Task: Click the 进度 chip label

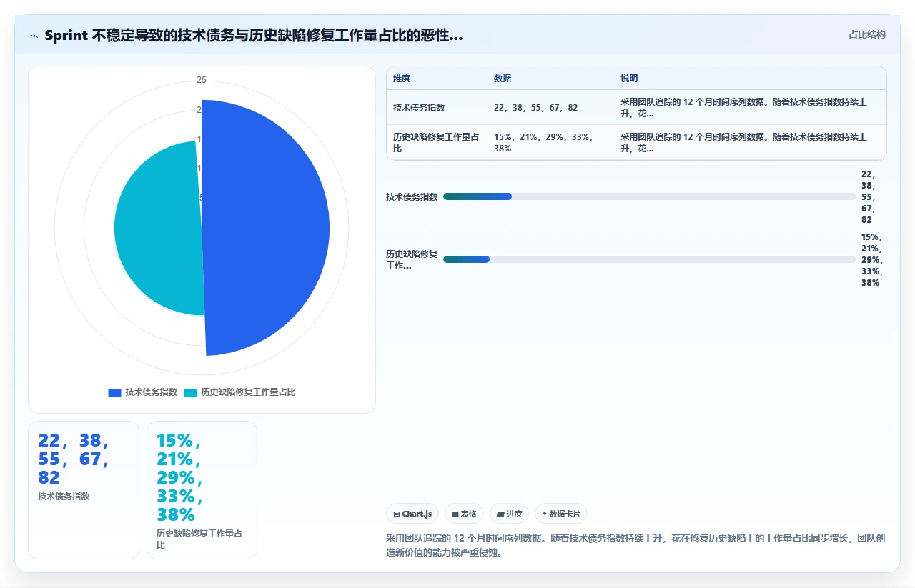Action: click(x=514, y=514)
